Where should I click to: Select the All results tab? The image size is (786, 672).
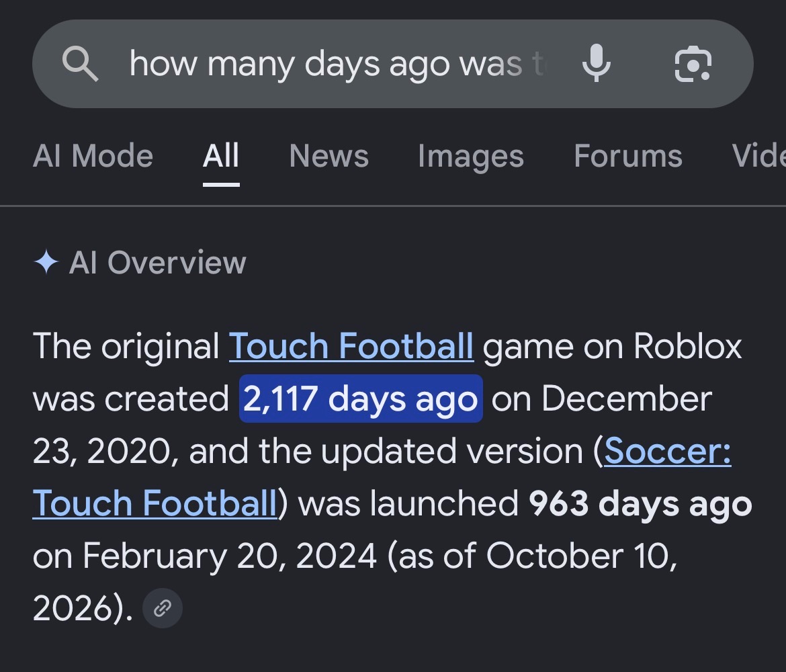tap(221, 155)
